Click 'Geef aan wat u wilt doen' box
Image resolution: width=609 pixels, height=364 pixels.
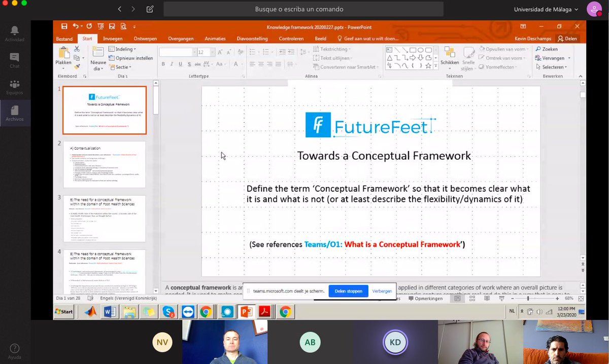point(368,39)
